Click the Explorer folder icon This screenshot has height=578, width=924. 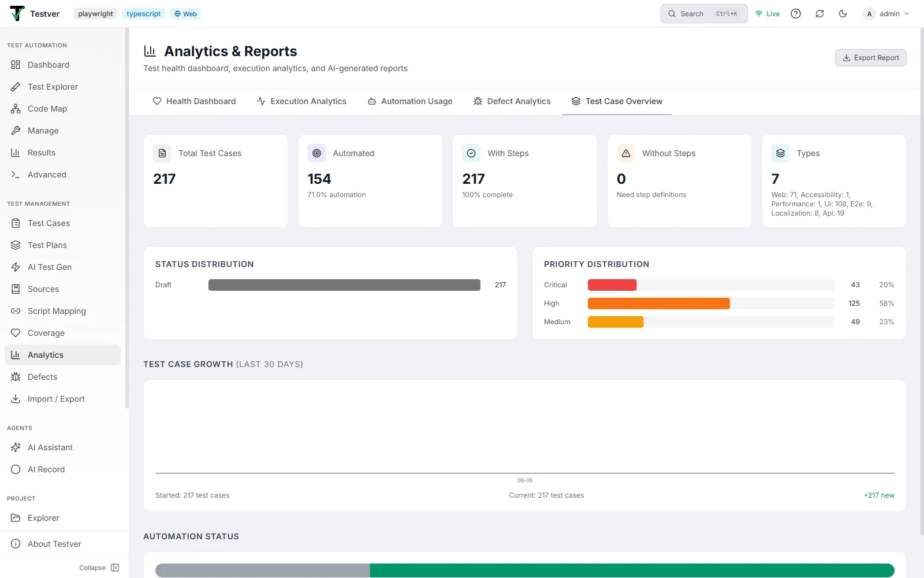[x=16, y=518]
